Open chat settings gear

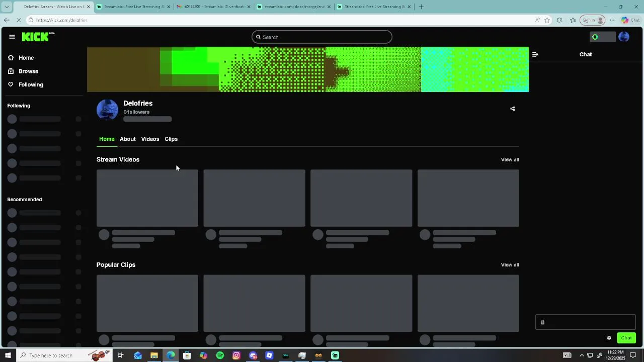pos(609,338)
